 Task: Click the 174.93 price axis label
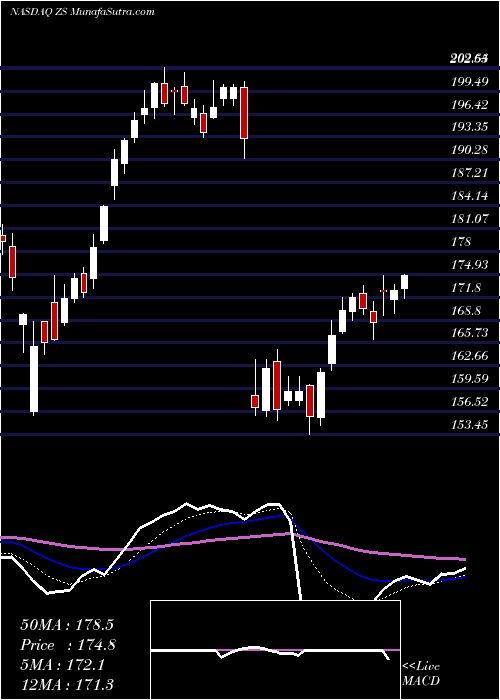point(468,265)
